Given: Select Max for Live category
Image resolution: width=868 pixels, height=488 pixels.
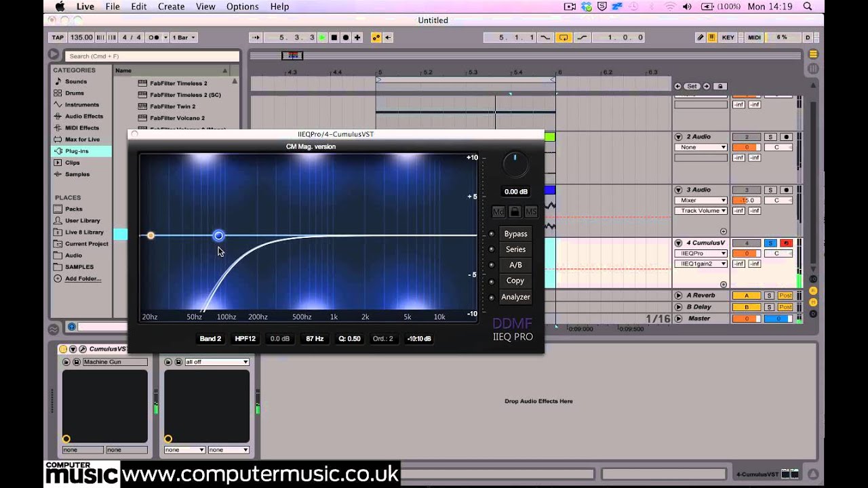Looking at the screenshot, I should click(81, 139).
